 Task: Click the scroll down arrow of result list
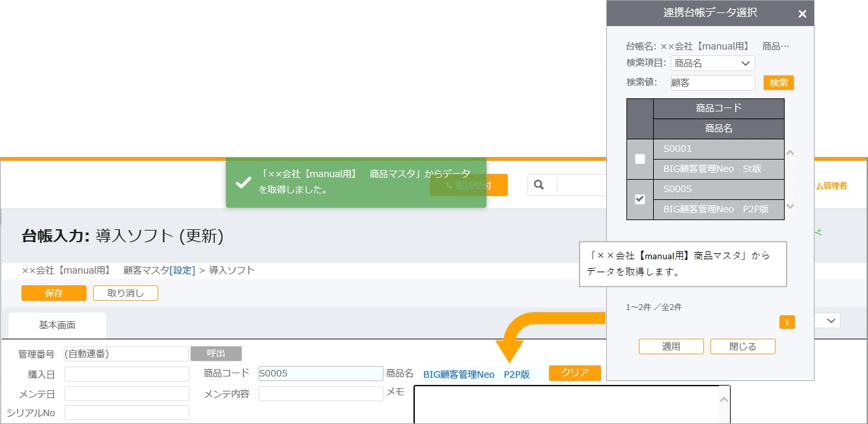point(791,206)
